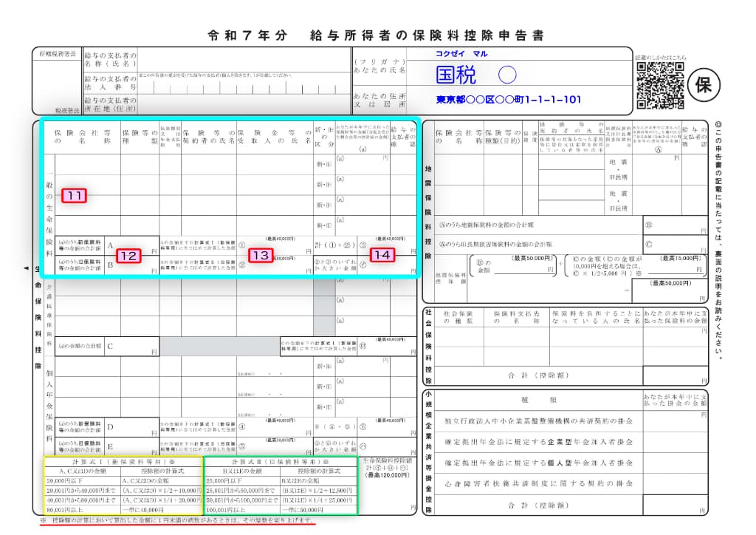Viewport: 756px width, 535px height.
Task: Select the red marker labeled 11
Action: click(74, 197)
